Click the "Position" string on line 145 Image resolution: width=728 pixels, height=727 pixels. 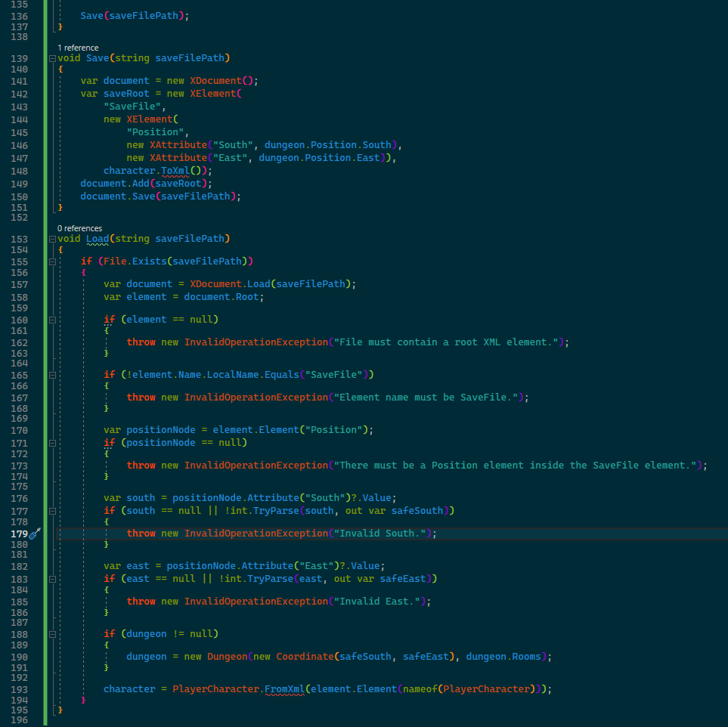coord(155,132)
